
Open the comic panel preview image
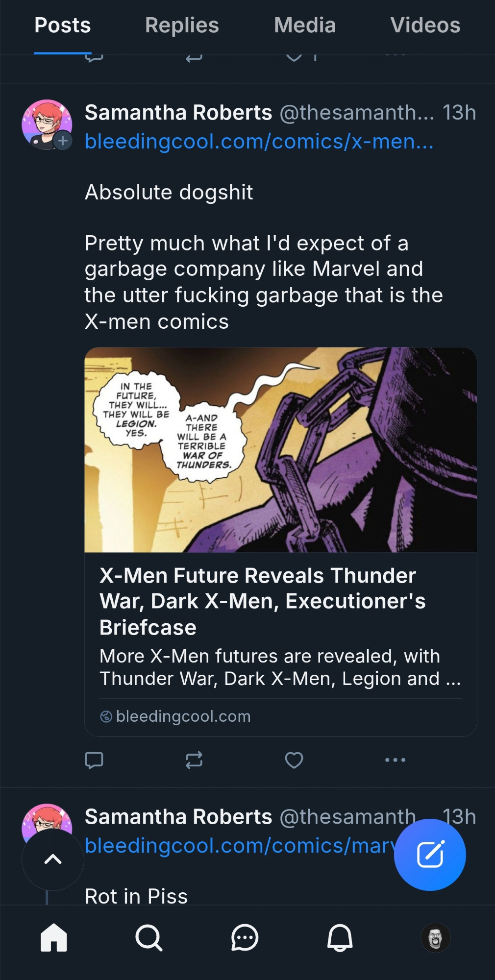[280, 450]
